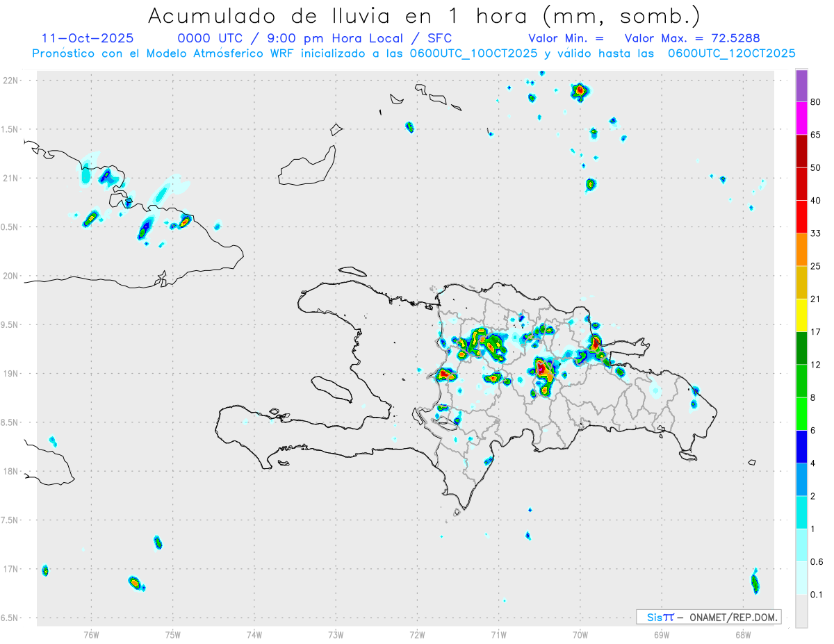Pick the dark blue swatch between 4 and 6
This screenshot has height=644, width=834.
[802, 447]
